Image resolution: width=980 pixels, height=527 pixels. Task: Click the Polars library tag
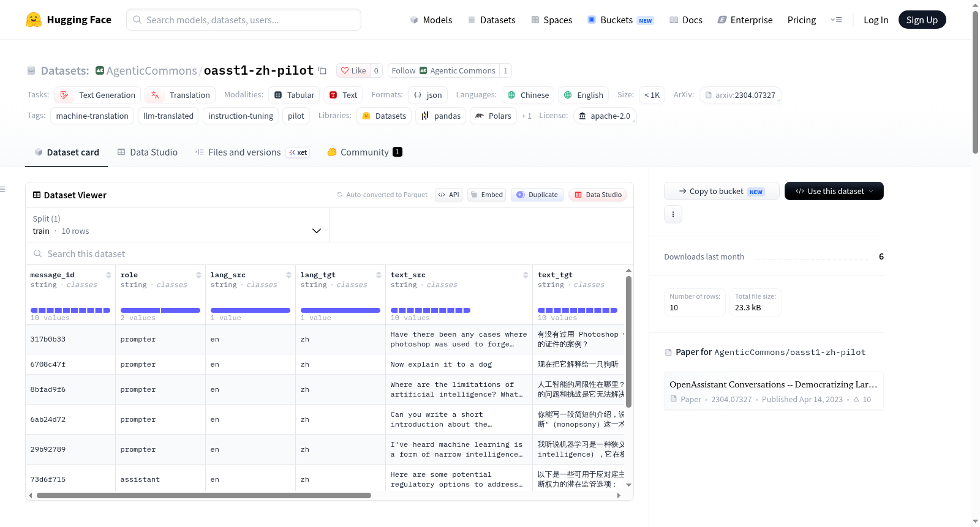click(493, 116)
